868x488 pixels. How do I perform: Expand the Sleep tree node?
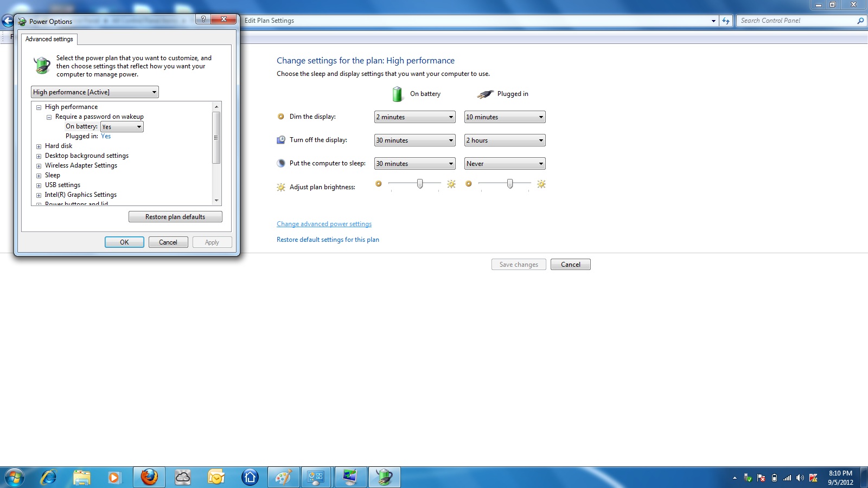[39, 176]
